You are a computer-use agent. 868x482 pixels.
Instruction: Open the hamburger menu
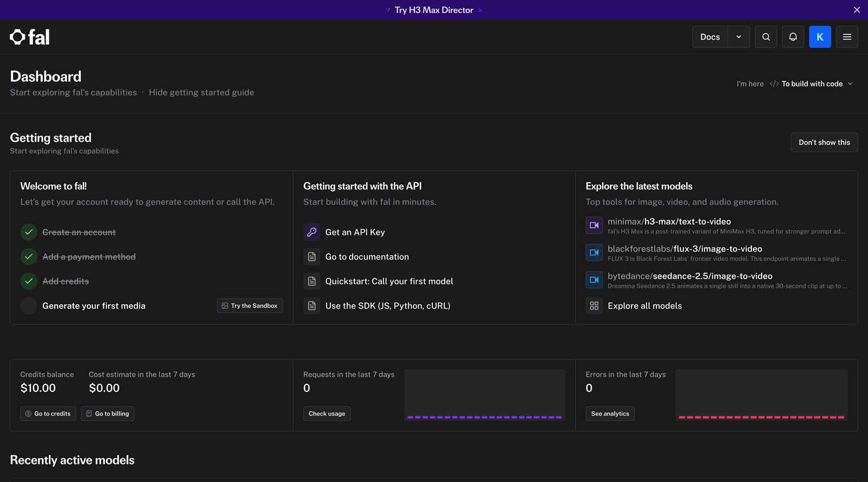click(847, 37)
